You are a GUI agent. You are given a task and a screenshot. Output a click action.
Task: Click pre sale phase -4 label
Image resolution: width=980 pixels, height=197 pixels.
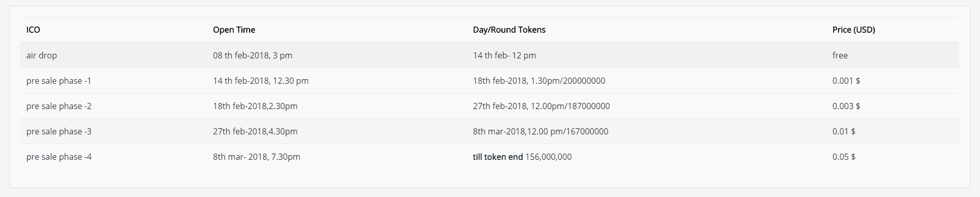tap(59, 157)
